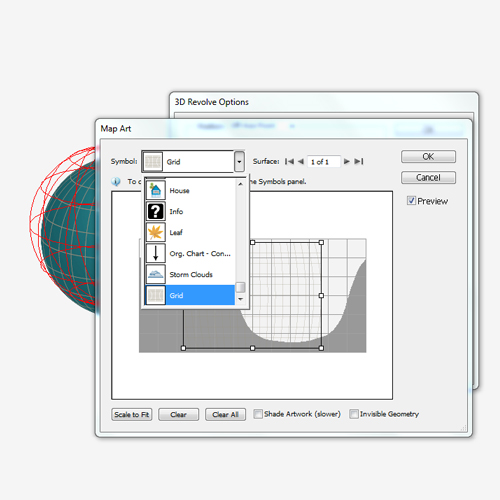Choose Info from the symbol list

coord(190,211)
